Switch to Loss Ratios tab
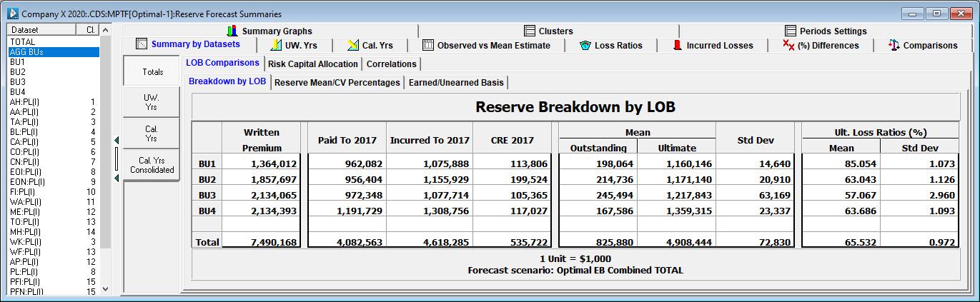980x302 pixels. tap(611, 45)
